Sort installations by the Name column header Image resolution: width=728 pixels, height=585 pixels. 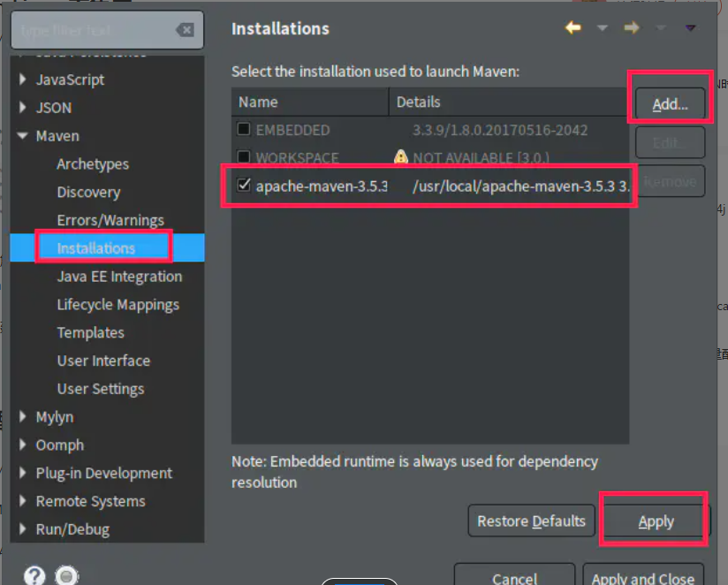309,102
